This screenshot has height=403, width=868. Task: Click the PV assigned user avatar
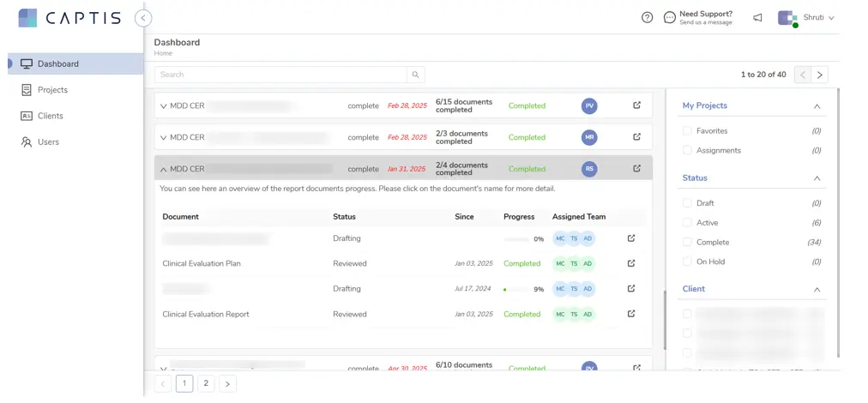[x=589, y=105]
